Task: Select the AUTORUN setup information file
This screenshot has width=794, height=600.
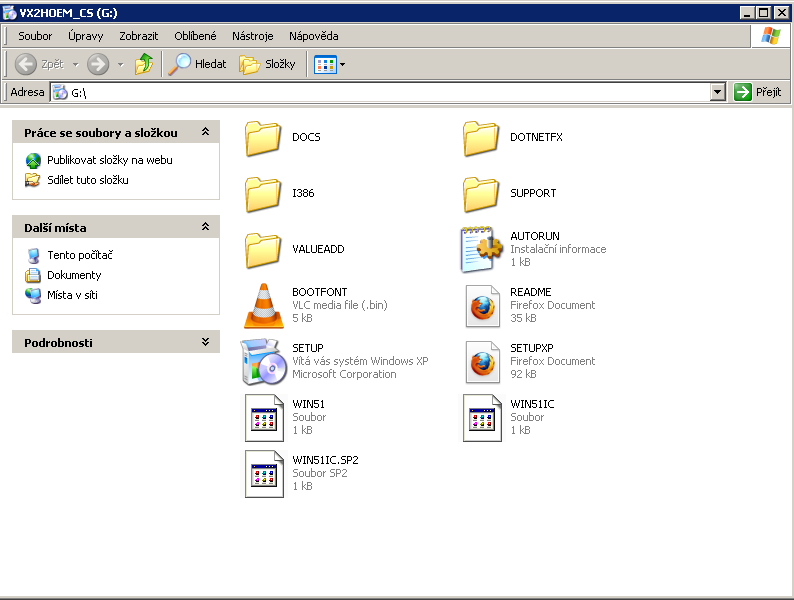Action: coord(482,249)
